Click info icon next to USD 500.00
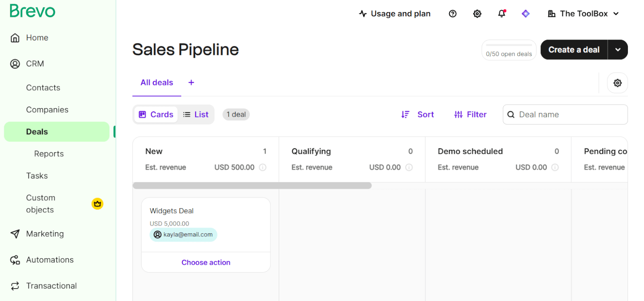644x301 pixels. point(263,167)
